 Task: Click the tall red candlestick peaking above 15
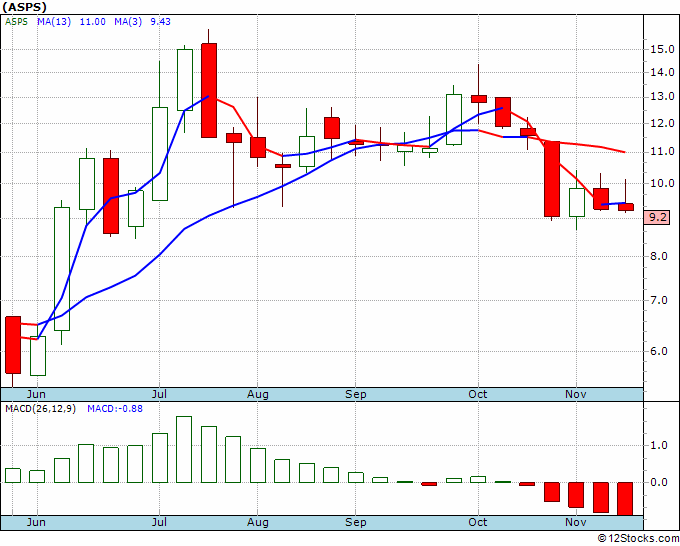tap(209, 90)
